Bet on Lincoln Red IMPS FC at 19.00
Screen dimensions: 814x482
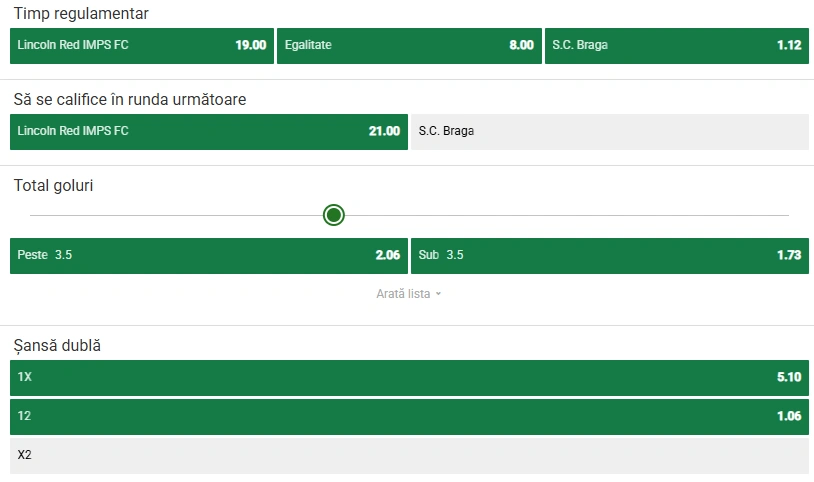click(142, 46)
